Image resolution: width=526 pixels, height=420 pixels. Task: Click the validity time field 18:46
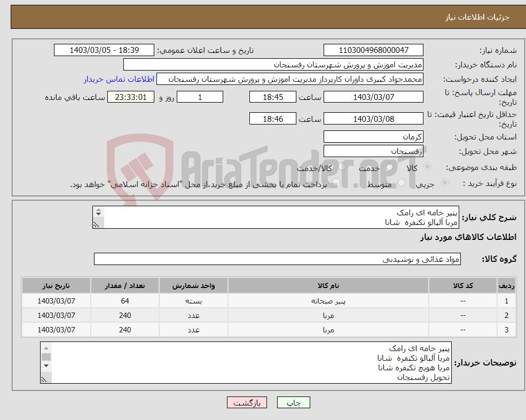pyautogui.click(x=273, y=119)
